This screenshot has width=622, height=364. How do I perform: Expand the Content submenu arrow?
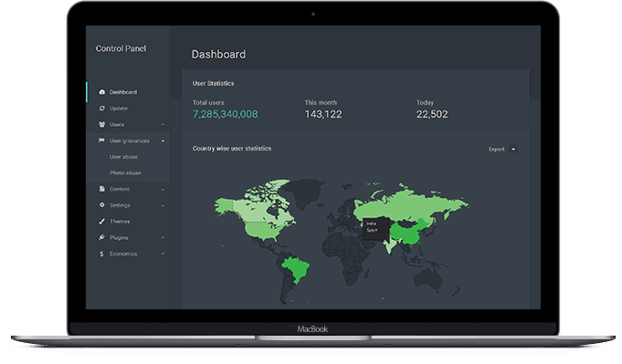tap(163, 190)
